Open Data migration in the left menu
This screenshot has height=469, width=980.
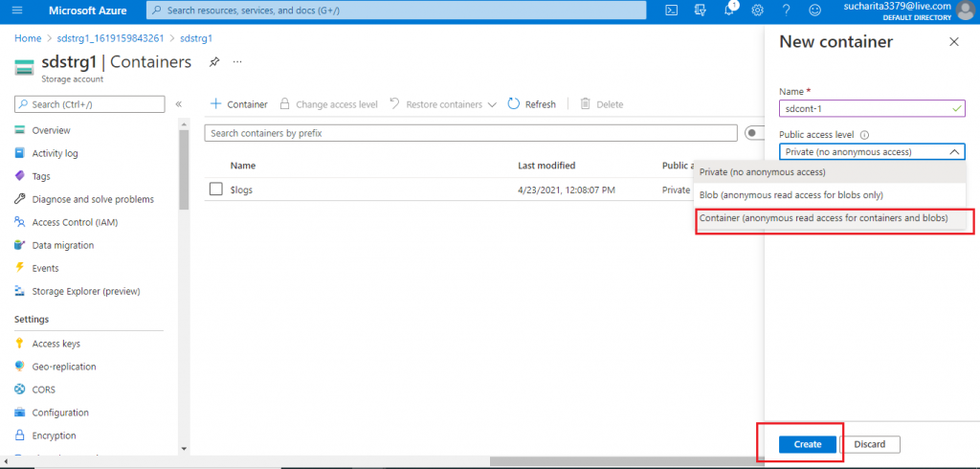pos(62,245)
